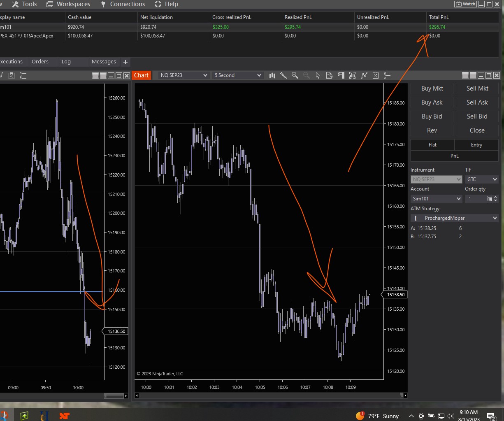This screenshot has height=421, width=504.
Task: Click the Watch button in title bar
Action: (465, 4)
